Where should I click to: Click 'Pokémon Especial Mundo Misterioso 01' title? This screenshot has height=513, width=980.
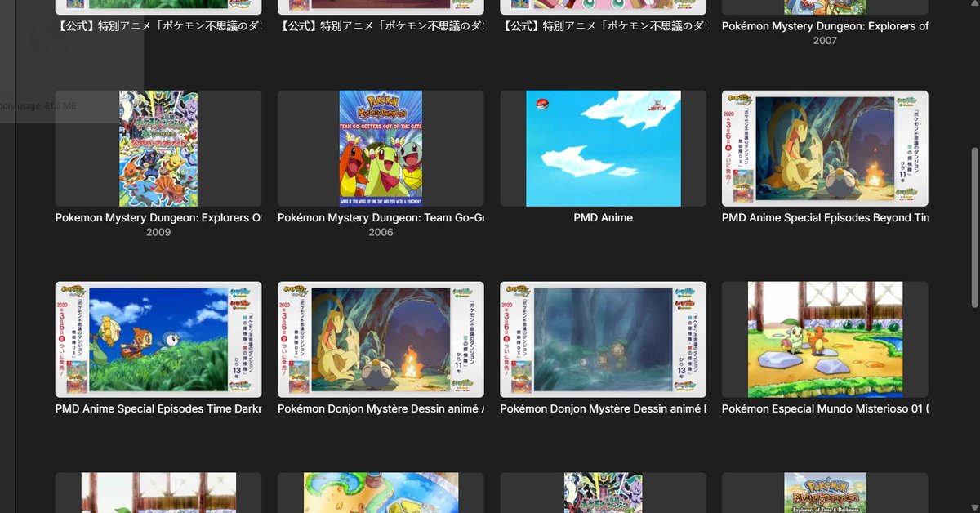coord(825,409)
